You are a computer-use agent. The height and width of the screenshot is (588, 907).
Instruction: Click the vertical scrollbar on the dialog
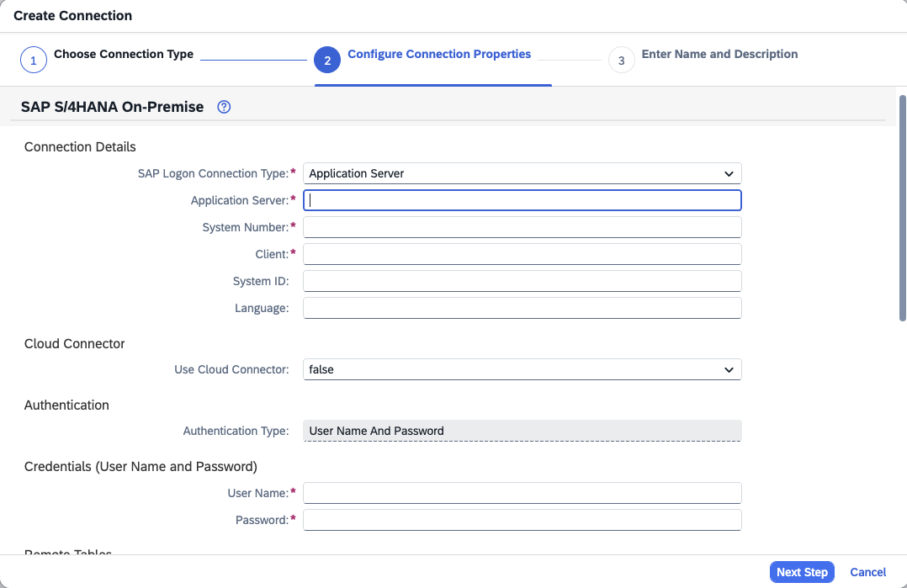coord(902,210)
